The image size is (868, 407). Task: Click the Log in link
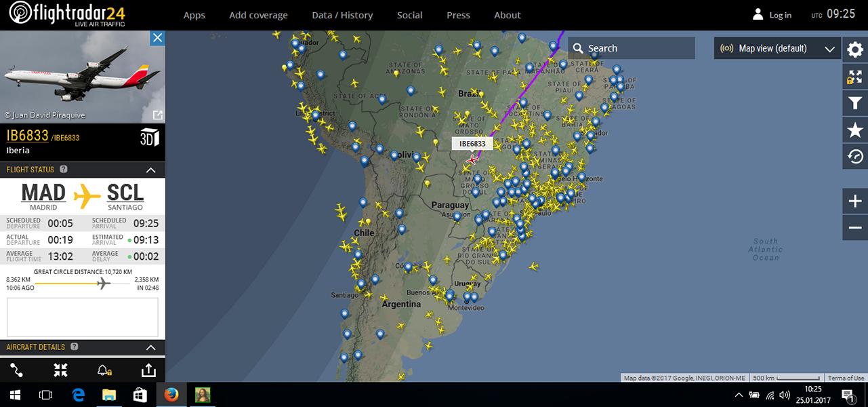coord(780,15)
